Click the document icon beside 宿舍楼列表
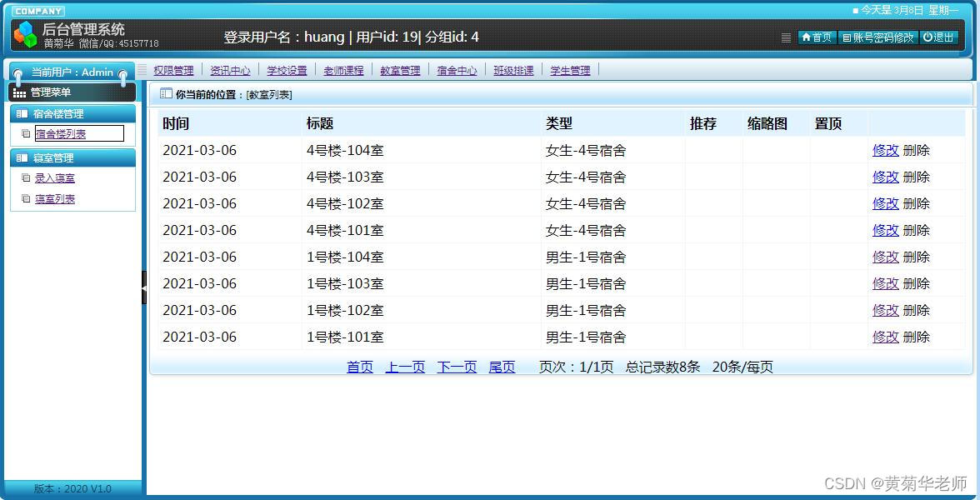The image size is (980, 500). tap(26, 133)
